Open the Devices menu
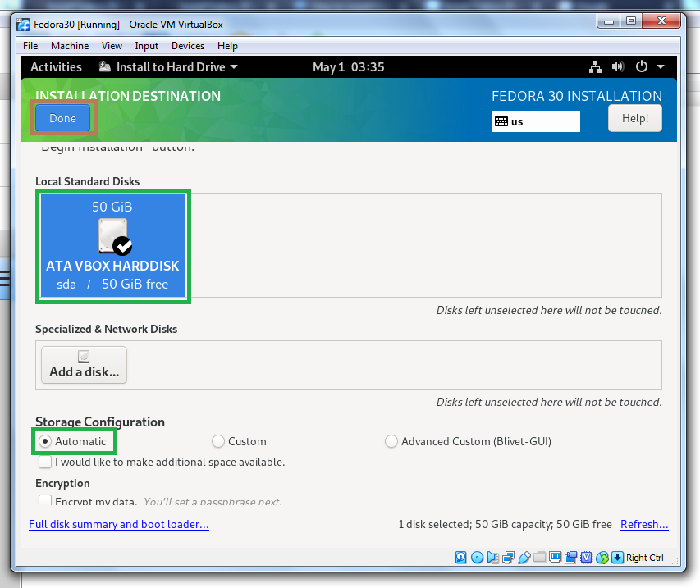Image resolution: width=700 pixels, height=588 pixels. 187,46
